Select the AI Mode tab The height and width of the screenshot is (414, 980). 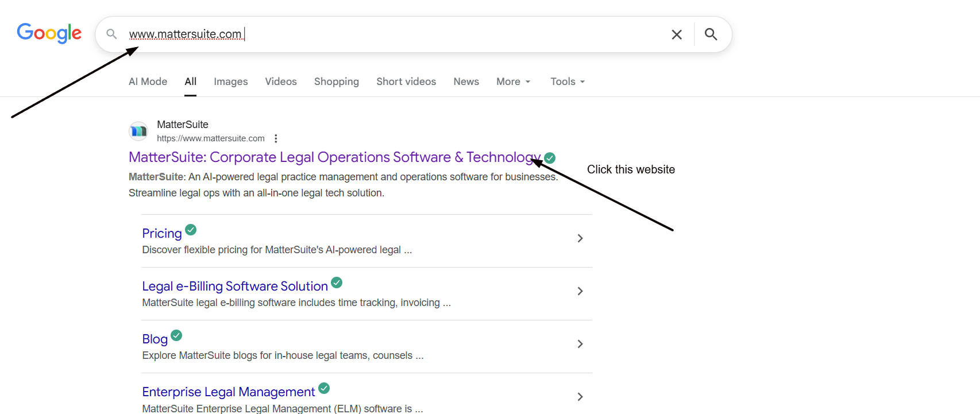click(x=148, y=82)
